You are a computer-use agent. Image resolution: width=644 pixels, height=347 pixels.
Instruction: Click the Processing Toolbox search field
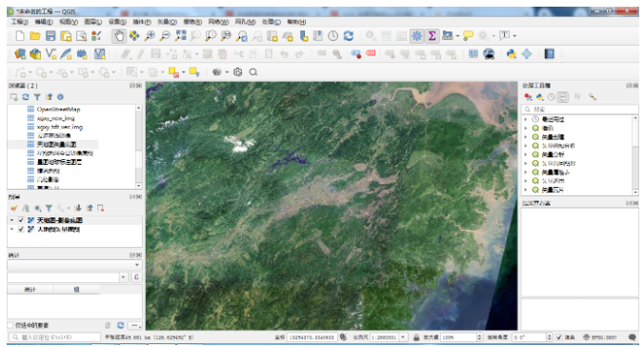pos(579,110)
